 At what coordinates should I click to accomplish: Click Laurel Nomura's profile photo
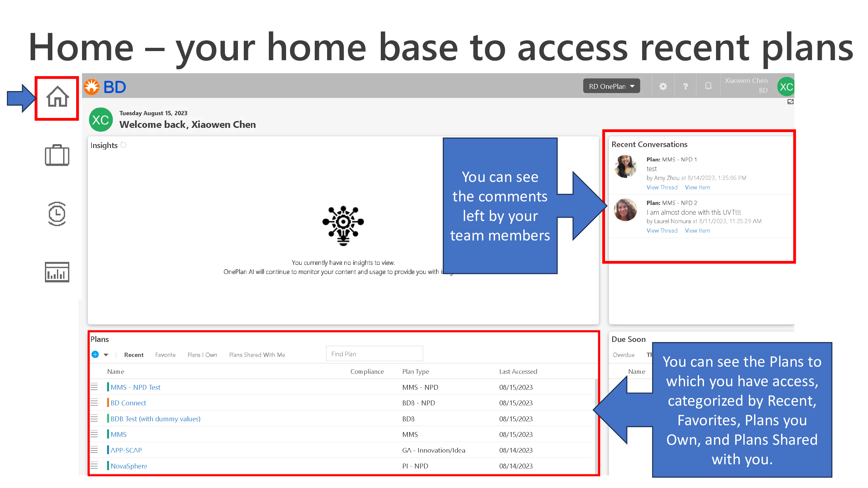(x=626, y=210)
